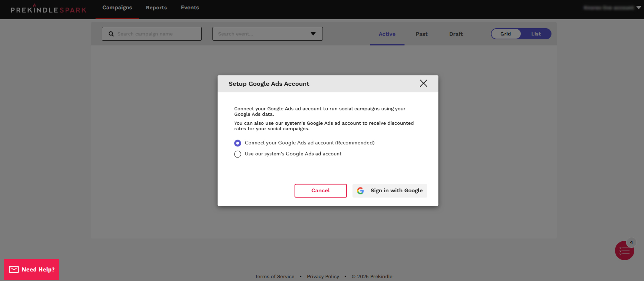Open the Reports menu
Image resolution: width=644 pixels, height=281 pixels.
pos(156,8)
